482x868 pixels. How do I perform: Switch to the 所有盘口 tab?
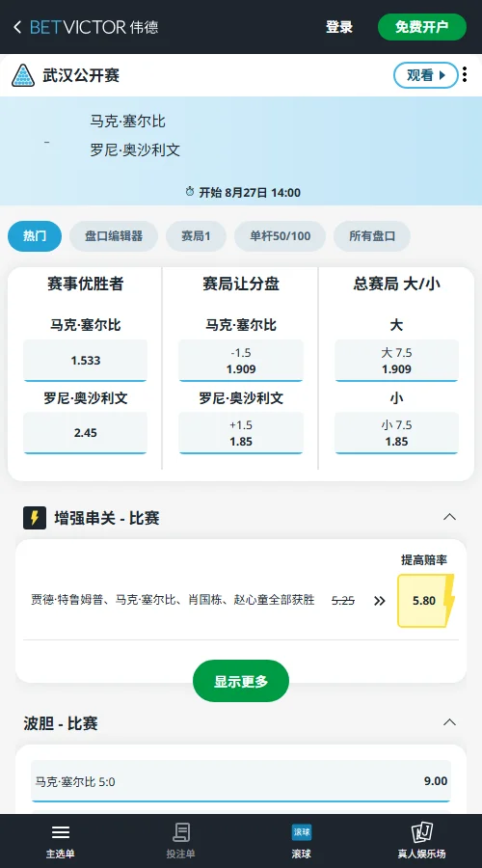tap(372, 236)
